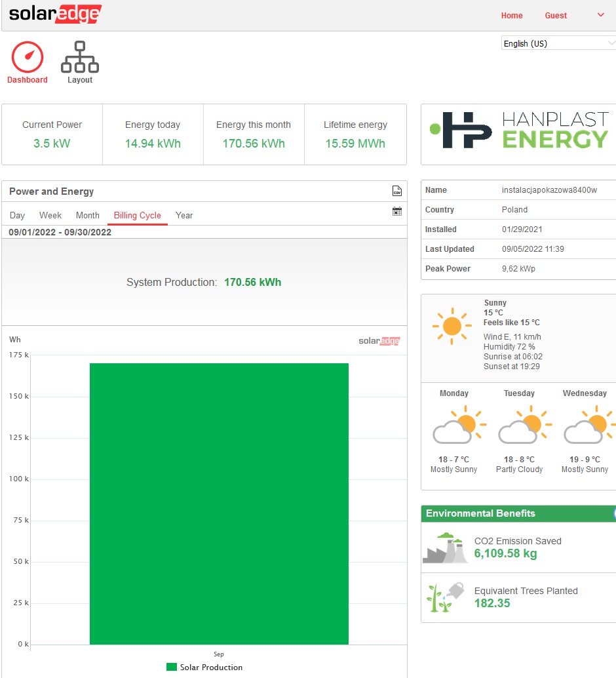Click Tuesday's partly cloudy forecast icon
Screen dimensions: 616x678
click(520, 427)
